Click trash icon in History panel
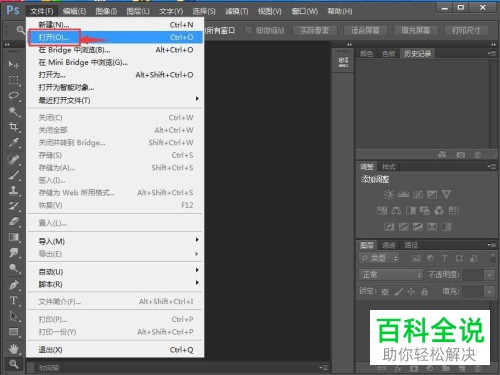This screenshot has height=375, width=500. coord(478,155)
